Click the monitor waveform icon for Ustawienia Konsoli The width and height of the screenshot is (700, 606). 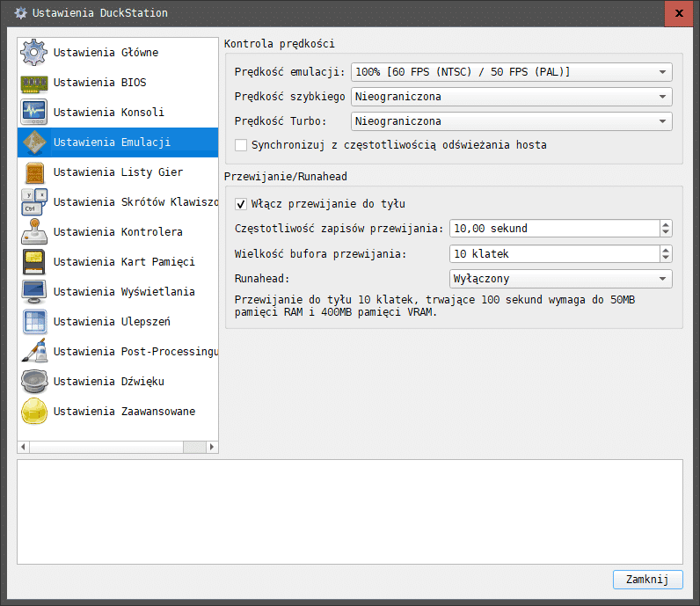tap(34, 112)
